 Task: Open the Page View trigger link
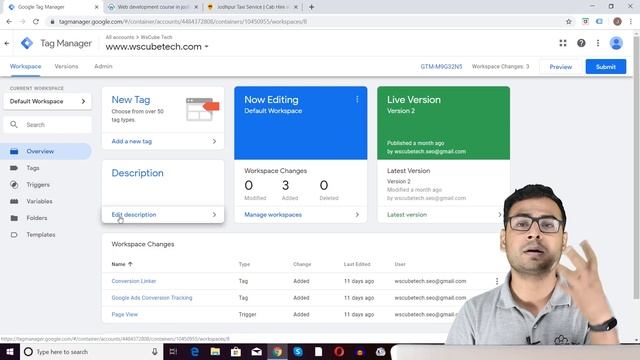[x=124, y=315]
